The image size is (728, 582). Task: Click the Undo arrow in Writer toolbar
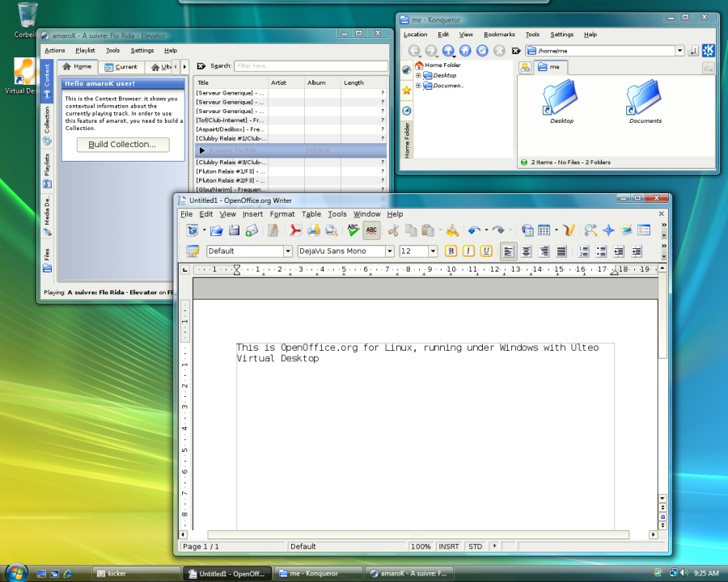click(474, 231)
